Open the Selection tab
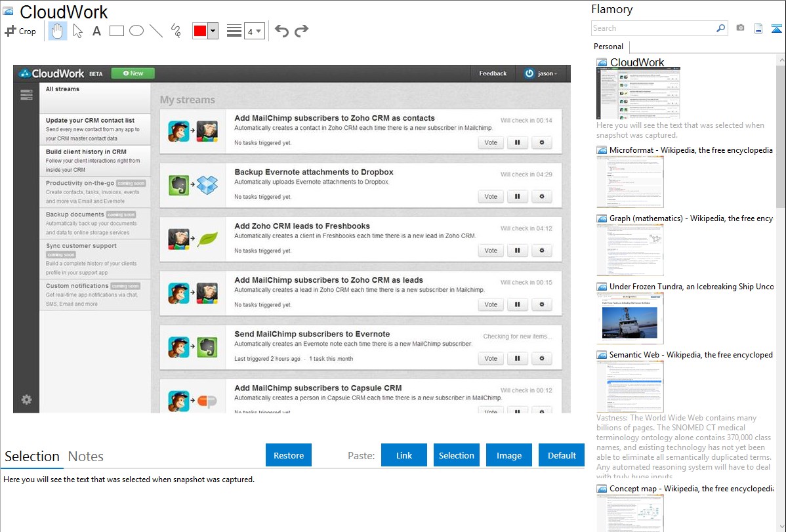This screenshot has height=532, width=786. [x=32, y=457]
